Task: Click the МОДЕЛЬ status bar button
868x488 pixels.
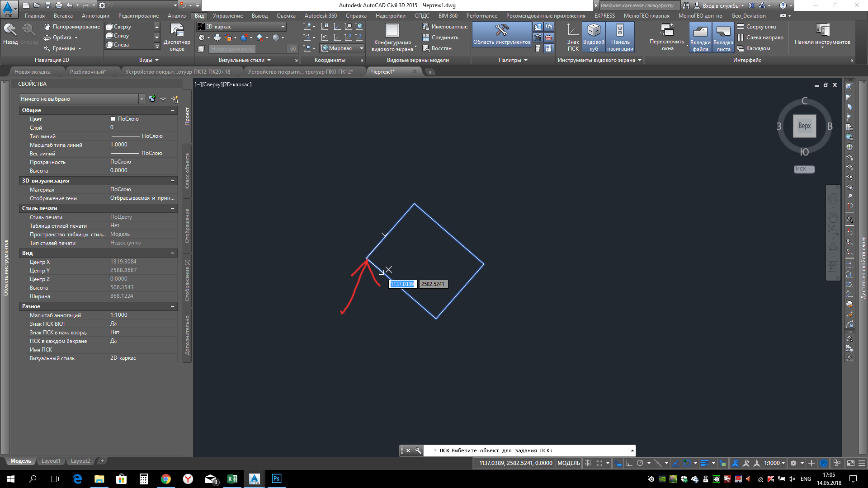Action: (x=568, y=463)
